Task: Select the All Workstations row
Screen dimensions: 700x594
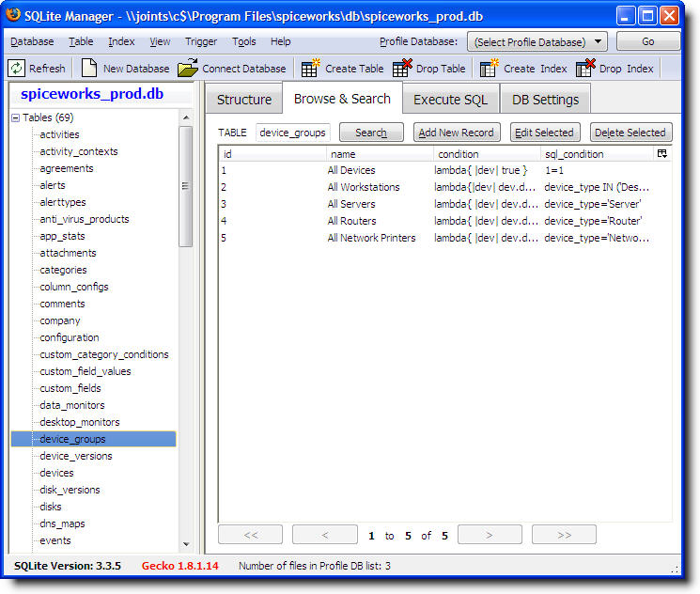Action: coord(445,187)
